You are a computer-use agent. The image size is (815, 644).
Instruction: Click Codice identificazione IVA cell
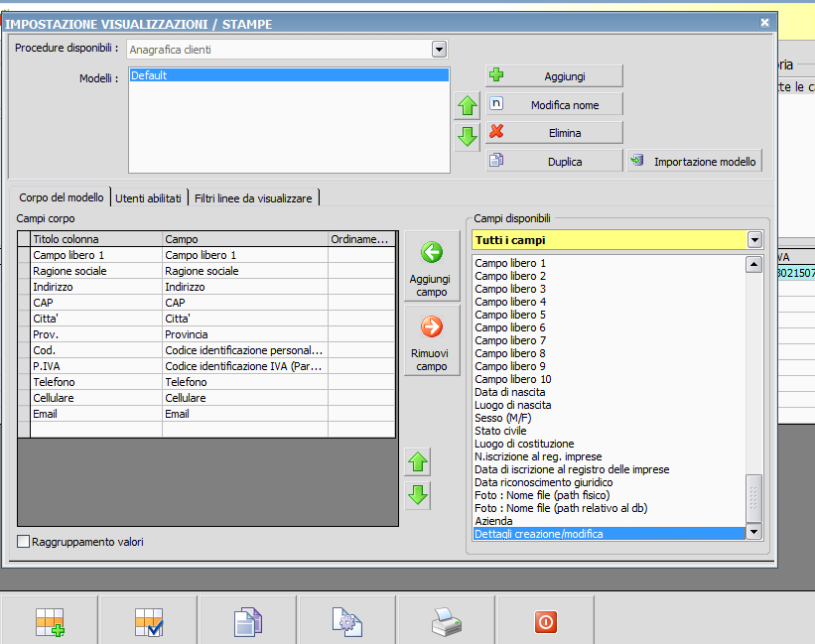(x=245, y=366)
